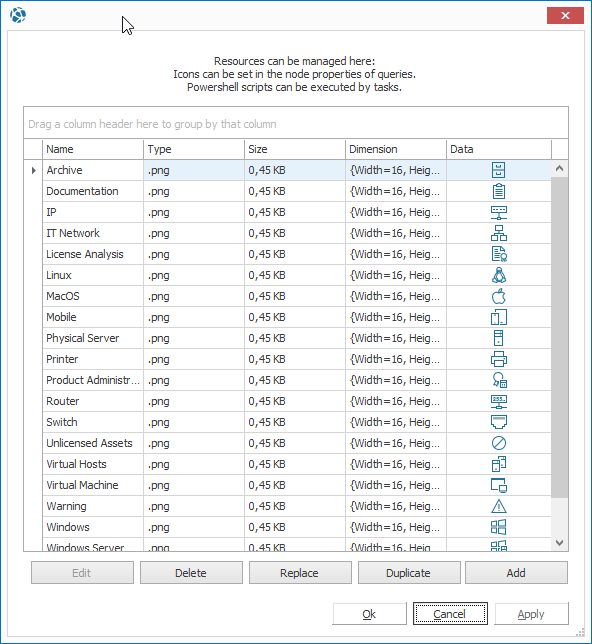Select the Printer icon in Data column
The height and width of the screenshot is (644, 592).
499,359
